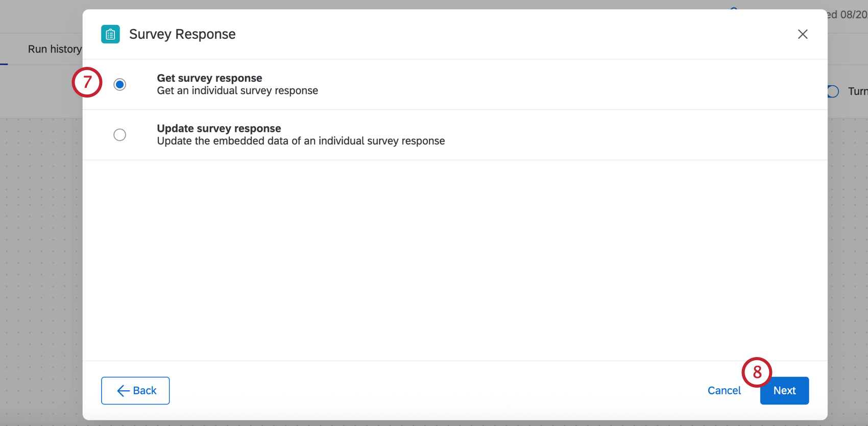Viewport: 868px width, 426px height.
Task: Click the left arrow icon in Back
Action: (123, 391)
